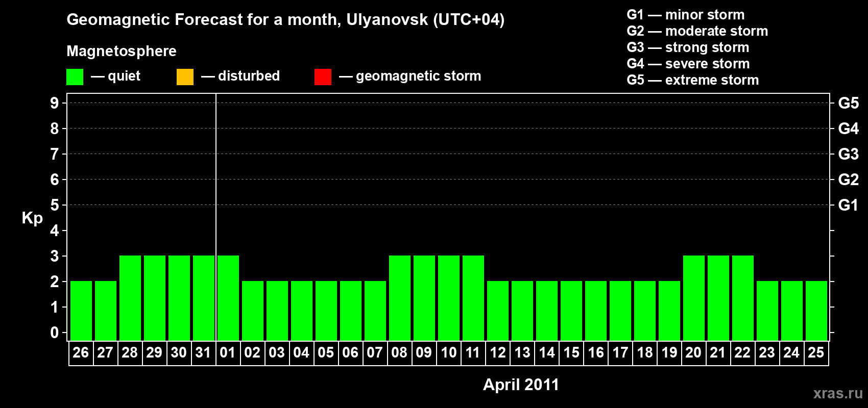This screenshot has width=868, height=408.
Task: Click the green bar for day 31
Action: [x=204, y=298]
